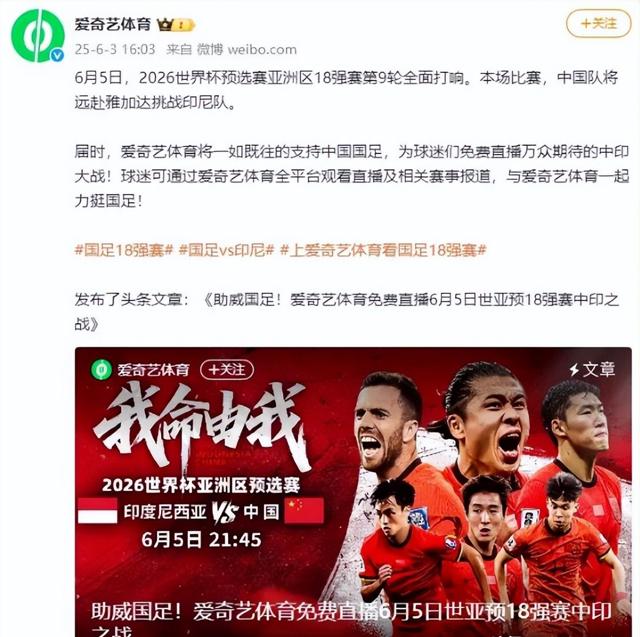Click the lightning 文章 icon label
640x637 pixels.
[x=591, y=370]
